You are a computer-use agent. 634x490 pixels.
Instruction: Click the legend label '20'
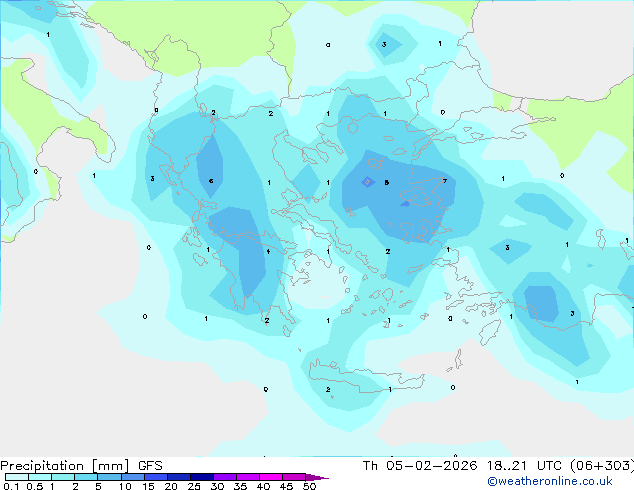pos(171,486)
